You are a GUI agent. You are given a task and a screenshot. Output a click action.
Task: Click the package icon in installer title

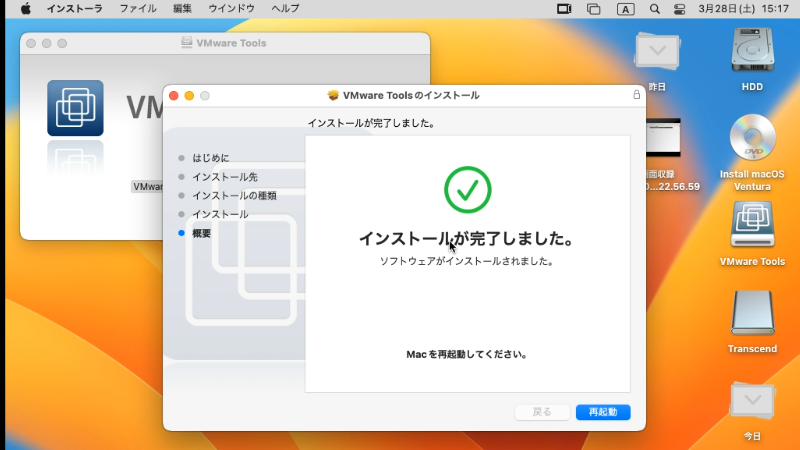coord(333,95)
